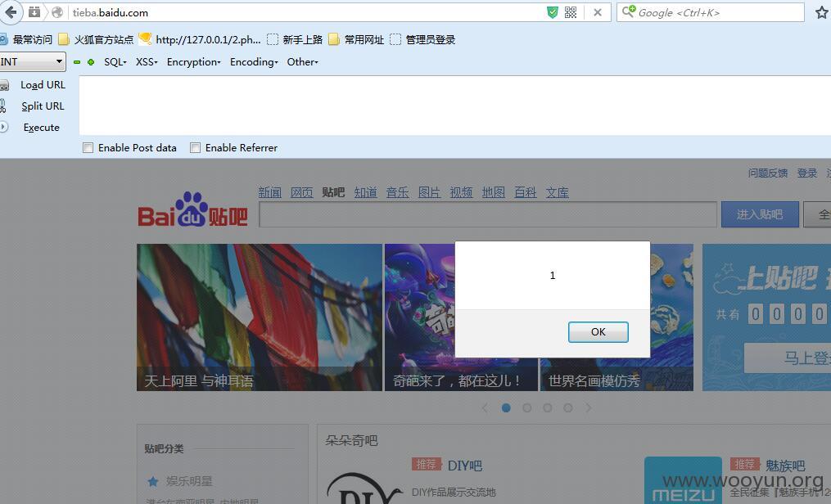
Task: Open the QR code icon in address bar
Action: coord(571,12)
